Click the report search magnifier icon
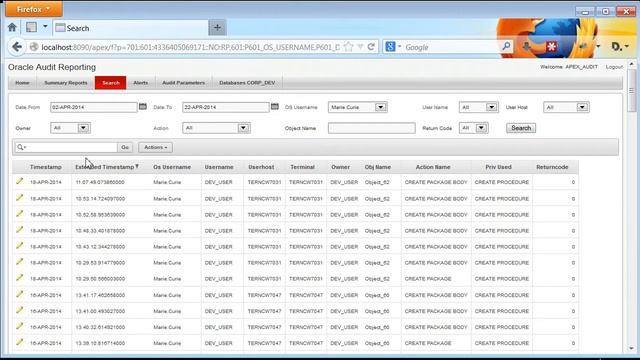This screenshot has width=640, height=360. [x=21, y=147]
